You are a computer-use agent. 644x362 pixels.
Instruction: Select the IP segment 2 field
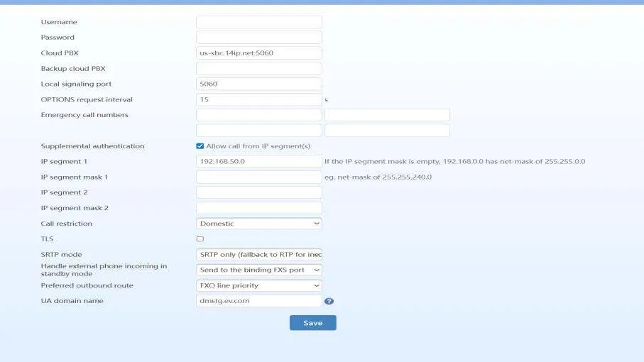pyautogui.click(x=259, y=192)
